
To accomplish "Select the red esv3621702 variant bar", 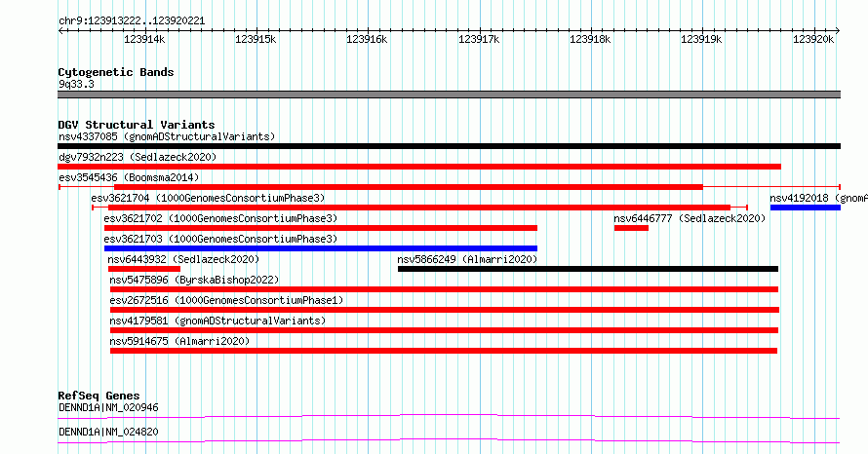I will (321, 228).
